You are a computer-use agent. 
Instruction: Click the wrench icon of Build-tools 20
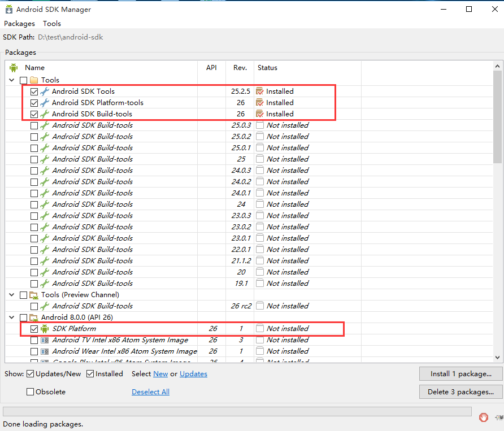click(45, 272)
